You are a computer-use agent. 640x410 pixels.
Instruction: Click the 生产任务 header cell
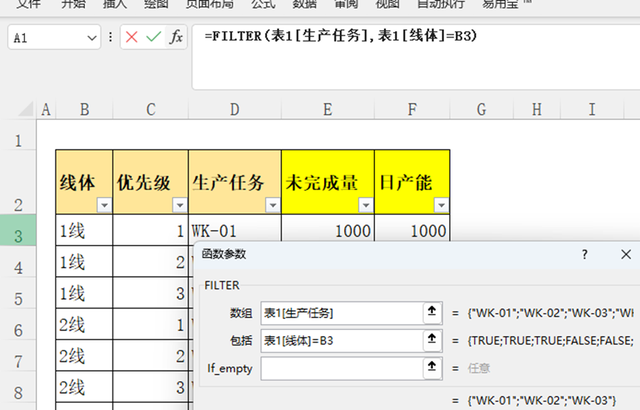(235, 182)
